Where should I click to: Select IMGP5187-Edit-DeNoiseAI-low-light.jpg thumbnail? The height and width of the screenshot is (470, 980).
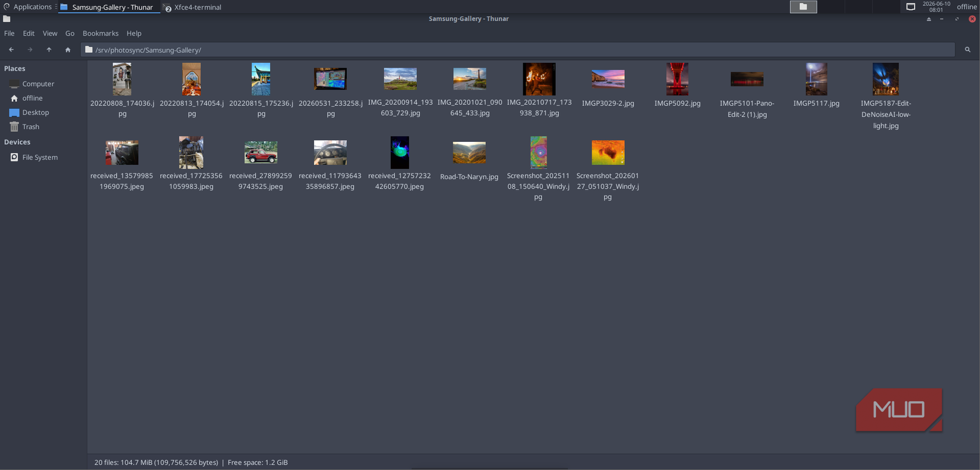[x=886, y=79]
